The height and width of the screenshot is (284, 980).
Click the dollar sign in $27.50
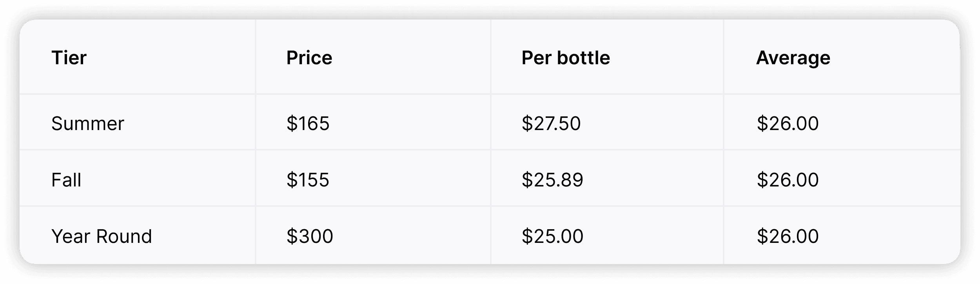click(527, 124)
